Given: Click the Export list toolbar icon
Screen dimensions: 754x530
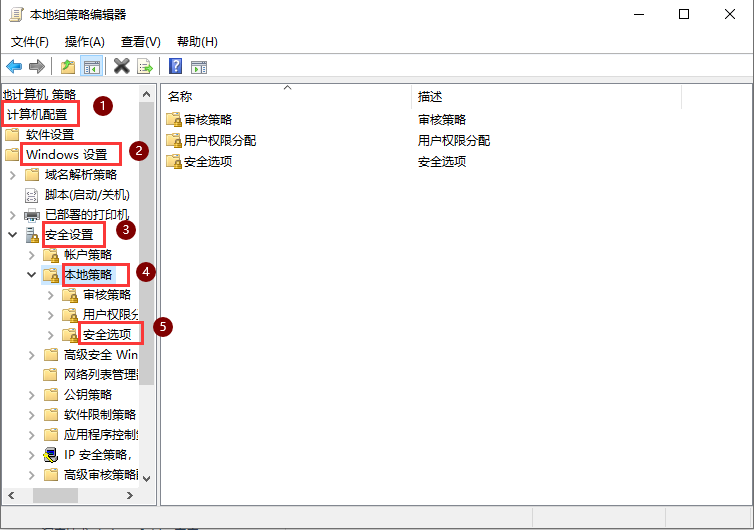Looking at the screenshot, I should [145, 67].
